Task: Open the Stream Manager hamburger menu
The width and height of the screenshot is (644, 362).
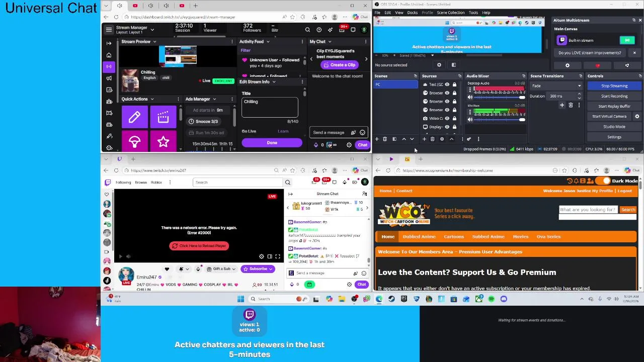Action: pos(109,30)
